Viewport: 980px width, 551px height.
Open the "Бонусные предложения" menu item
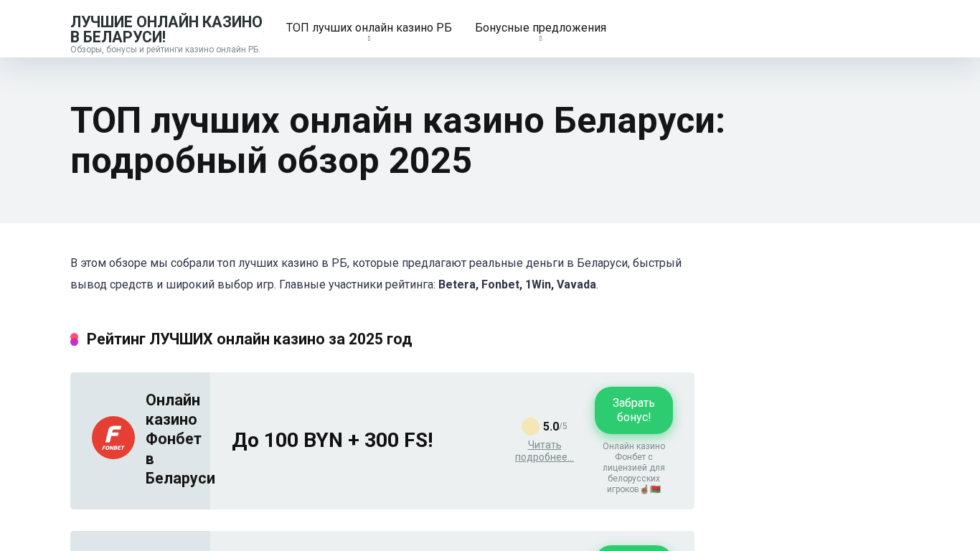tap(540, 28)
